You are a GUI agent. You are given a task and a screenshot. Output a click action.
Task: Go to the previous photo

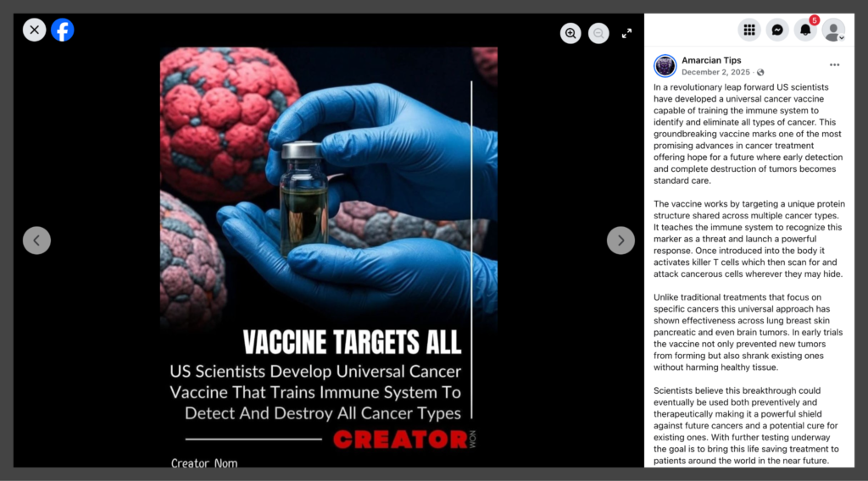[36, 240]
